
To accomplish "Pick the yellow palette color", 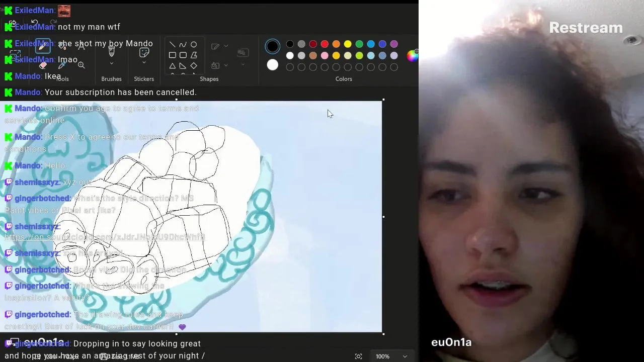I will click(348, 45).
